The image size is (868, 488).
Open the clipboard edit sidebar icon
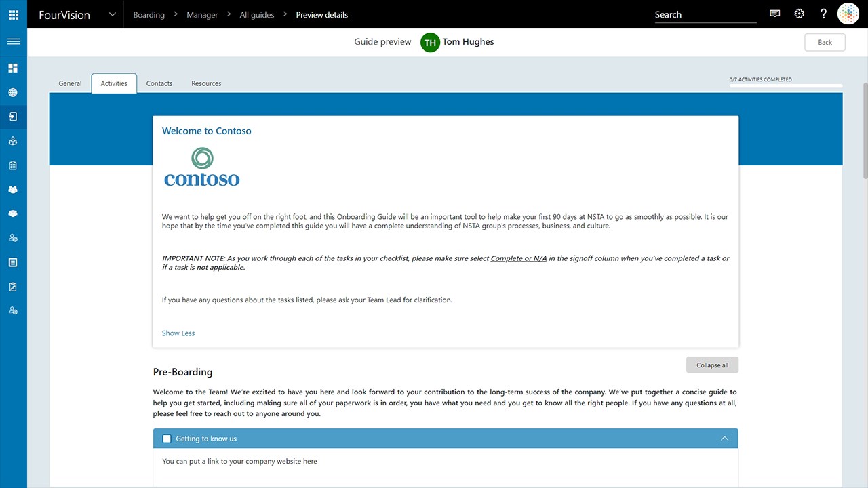click(x=13, y=287)
